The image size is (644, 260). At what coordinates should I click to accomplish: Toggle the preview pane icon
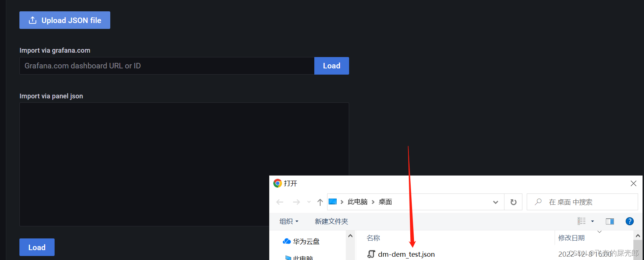pos(610,221)
